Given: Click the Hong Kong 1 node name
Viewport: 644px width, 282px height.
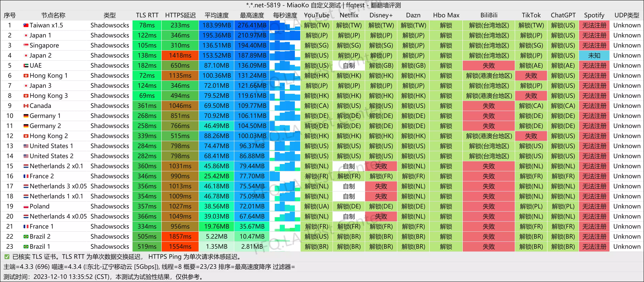Looking at the screenshot, I should pyautogui.click(x=49, y=75).
